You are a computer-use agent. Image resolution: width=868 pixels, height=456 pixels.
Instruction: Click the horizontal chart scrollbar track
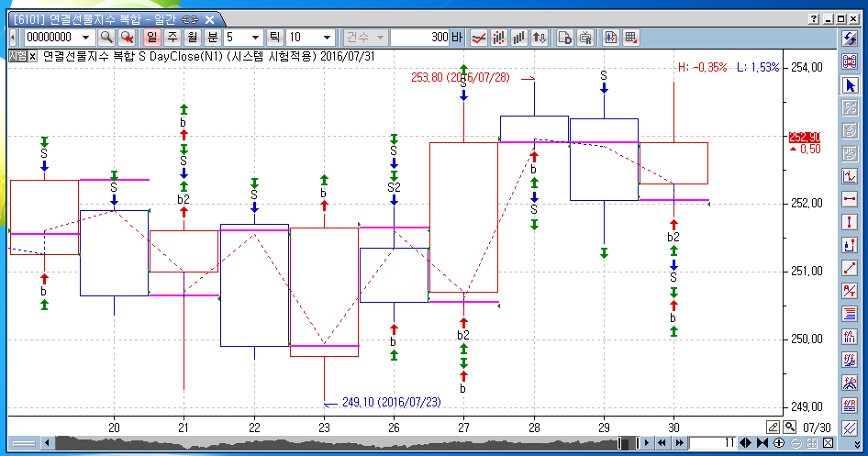click(321, 443)
